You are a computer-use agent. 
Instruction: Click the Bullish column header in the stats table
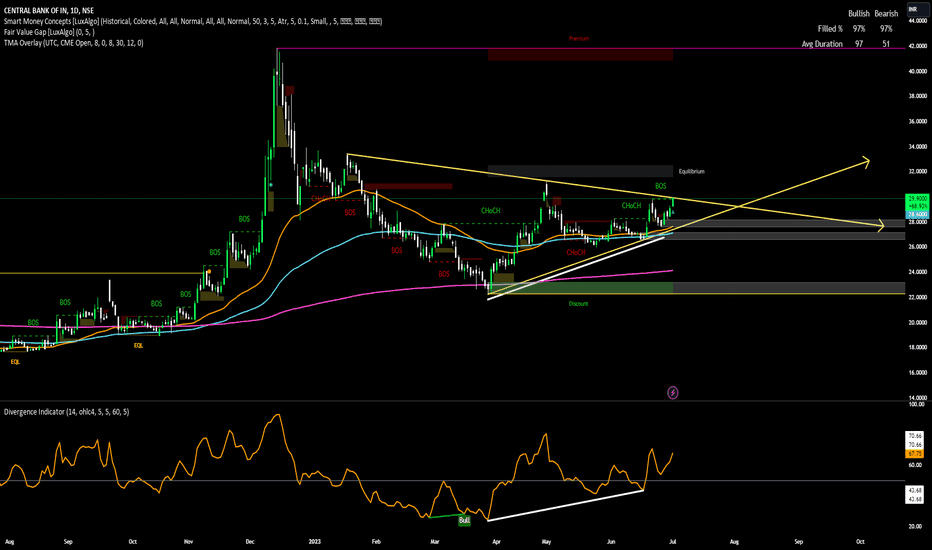[859, 14]
